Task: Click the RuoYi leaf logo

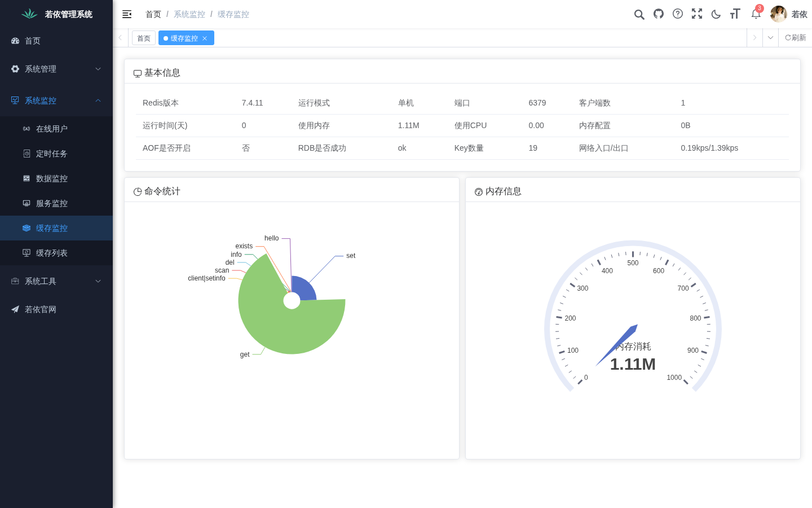Action: click(29, 14)
